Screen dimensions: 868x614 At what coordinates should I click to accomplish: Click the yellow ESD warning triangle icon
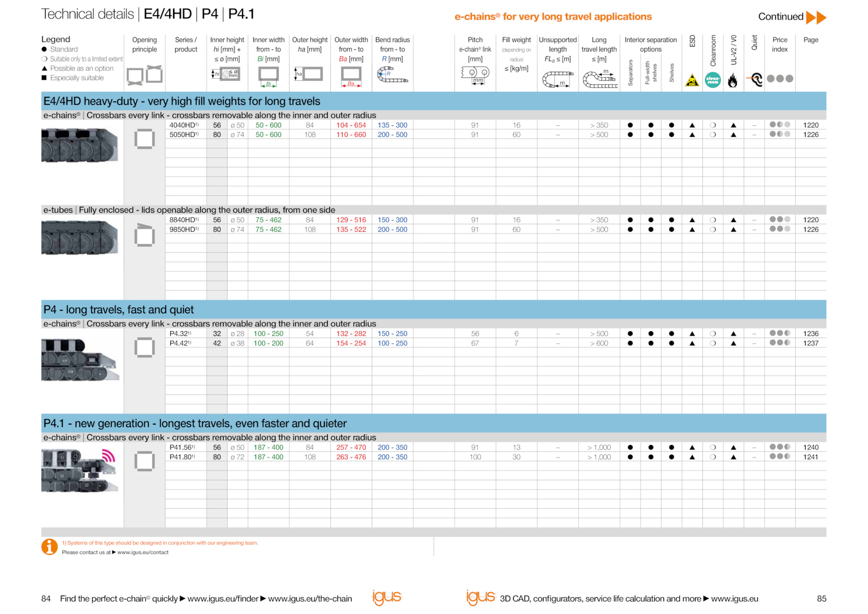pyautogui.click(x=692, y=80)
